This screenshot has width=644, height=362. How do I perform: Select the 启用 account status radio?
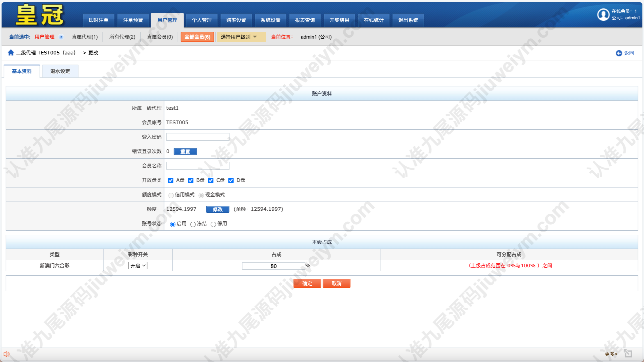click(x=173, y=224)
